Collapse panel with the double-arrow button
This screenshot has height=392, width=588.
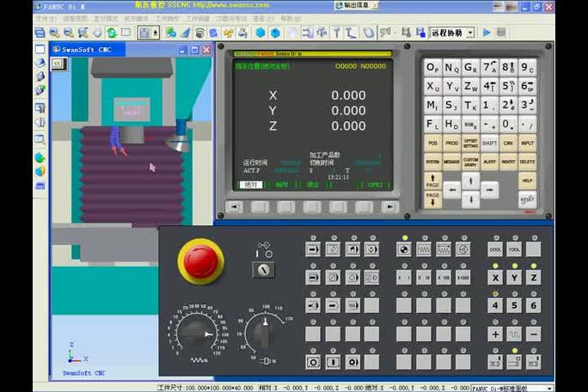(x=58, y=64)
